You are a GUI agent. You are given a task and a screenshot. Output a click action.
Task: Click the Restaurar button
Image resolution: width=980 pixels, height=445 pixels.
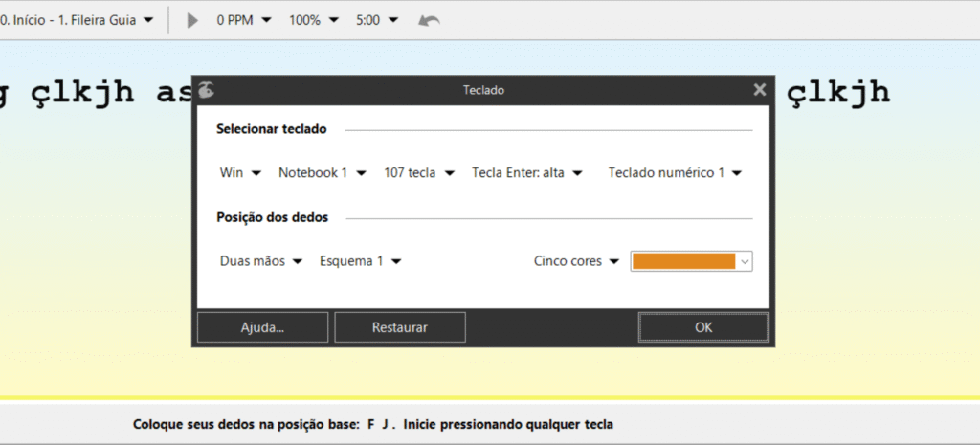coord(400,327)
